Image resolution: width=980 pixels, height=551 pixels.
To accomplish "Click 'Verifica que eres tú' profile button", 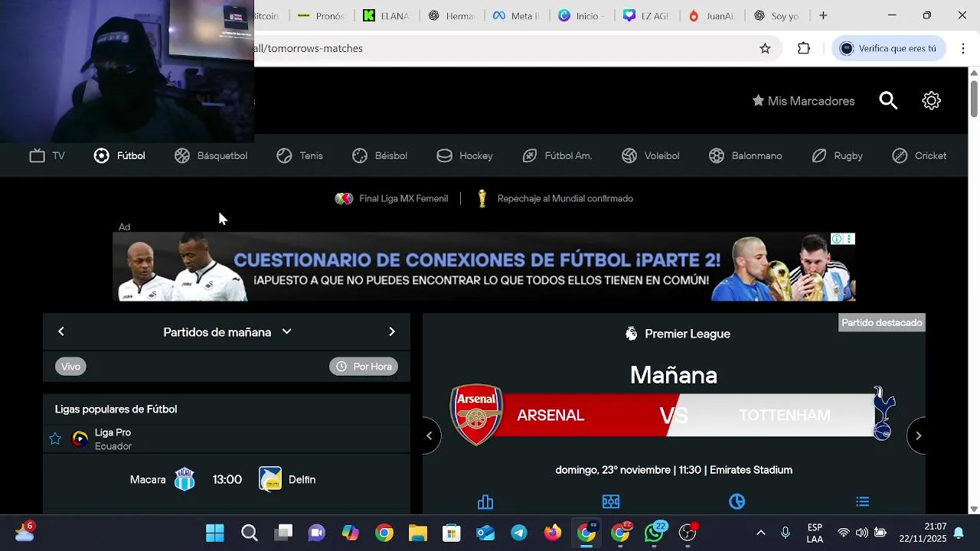I will point(888,48).
